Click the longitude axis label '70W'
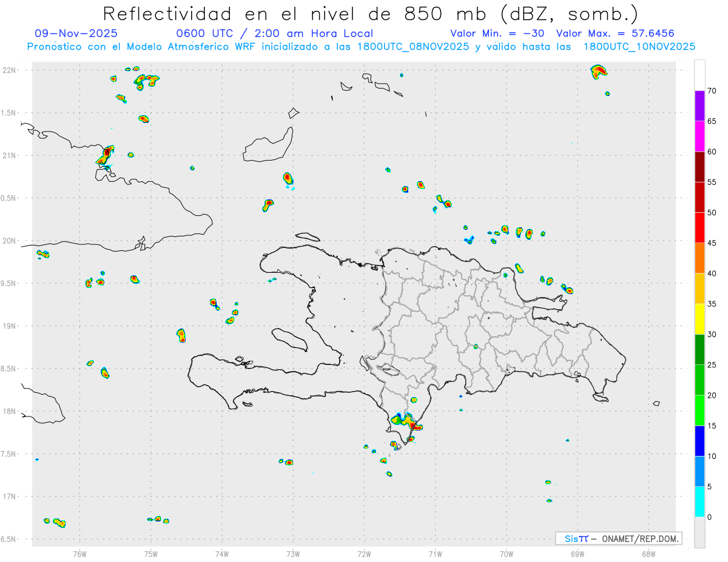The image size is (728, 562). [507, 554]
